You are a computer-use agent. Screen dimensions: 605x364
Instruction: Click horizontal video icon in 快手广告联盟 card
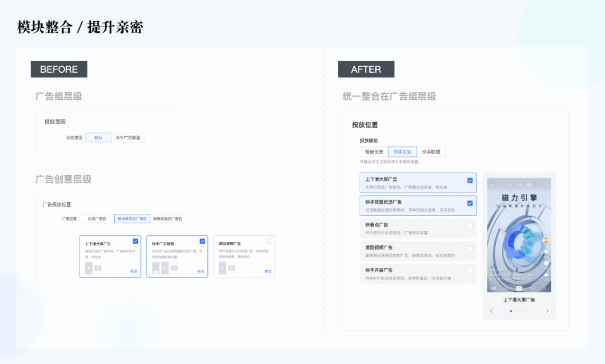[x=174, y=268]
